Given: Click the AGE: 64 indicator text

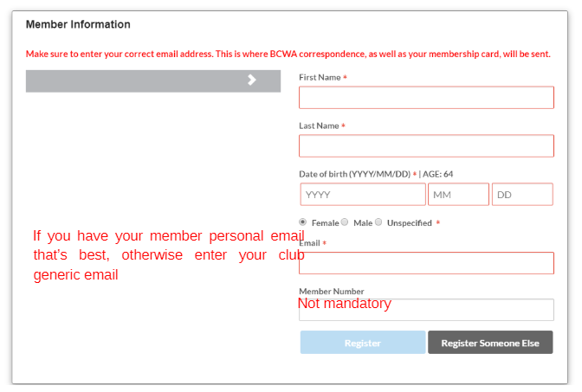Looking at the screenshot, I should (437, 174).
